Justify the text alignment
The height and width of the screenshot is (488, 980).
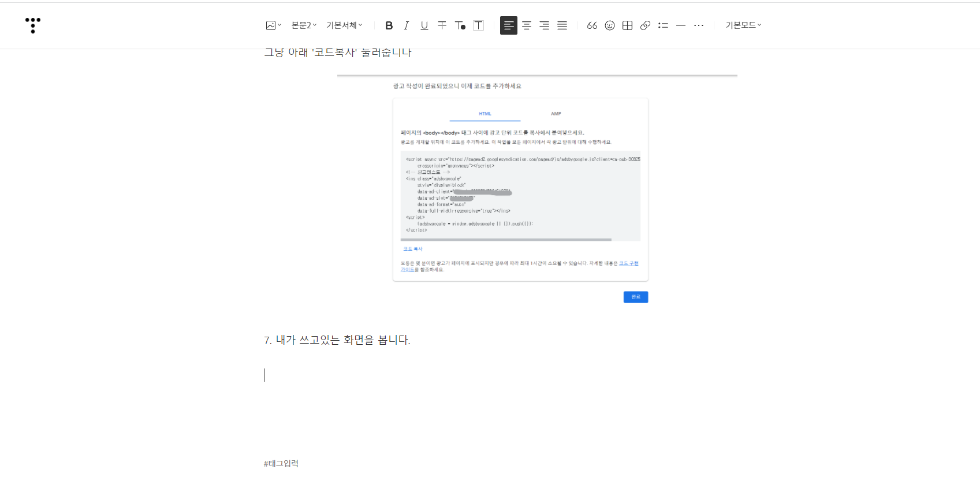[562, 25]
